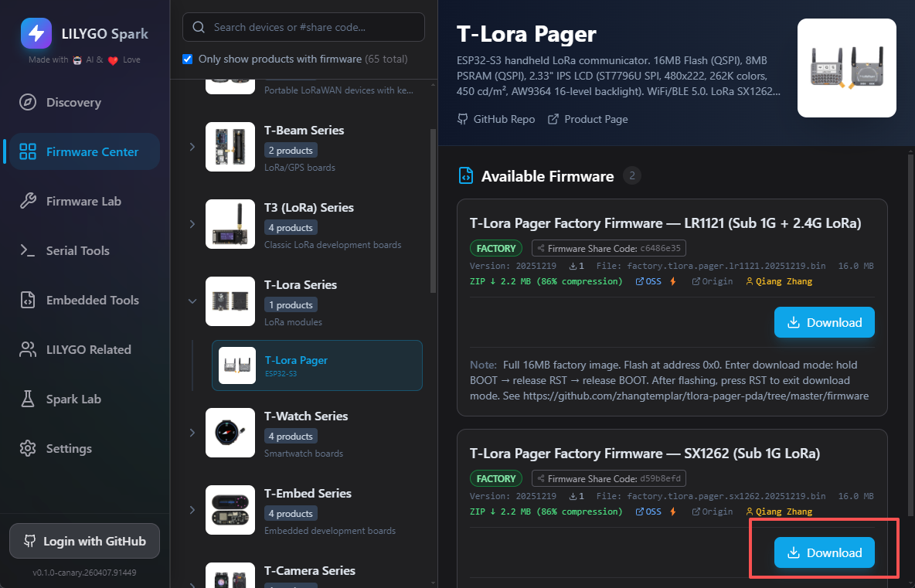Click the LILYGO Related people icon
This screenshot has width=915, height=588.
point(28,349)
